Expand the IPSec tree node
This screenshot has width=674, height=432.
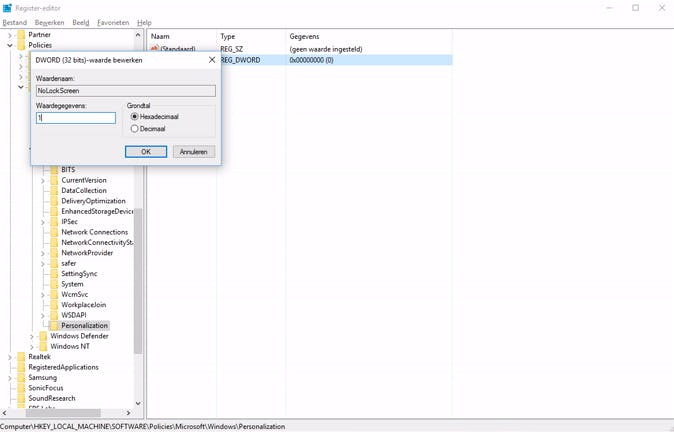[43, 222]
